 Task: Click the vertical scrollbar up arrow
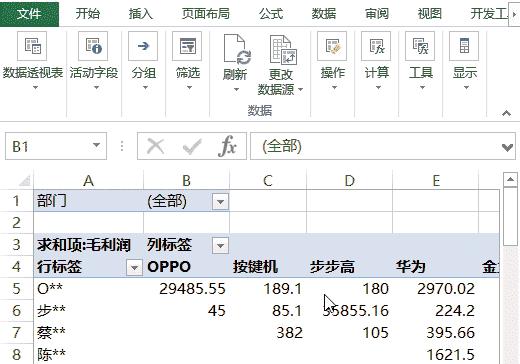point(510,180)
